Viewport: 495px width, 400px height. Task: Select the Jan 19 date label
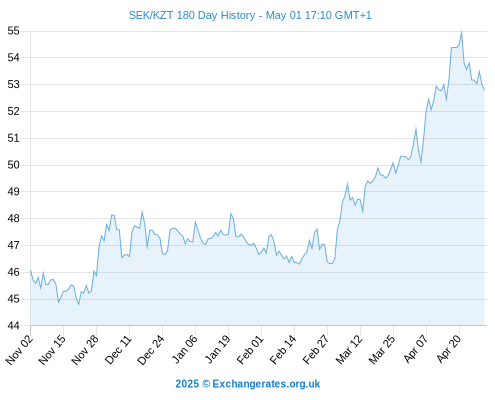[x=218, y=349]
